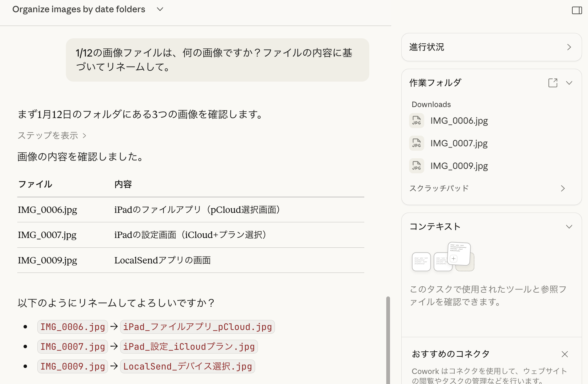The image size is (588, 384).
Task: Click the iPad_ファイルアプリ_pCloud.jpg code text
Action: pos(197,327)
